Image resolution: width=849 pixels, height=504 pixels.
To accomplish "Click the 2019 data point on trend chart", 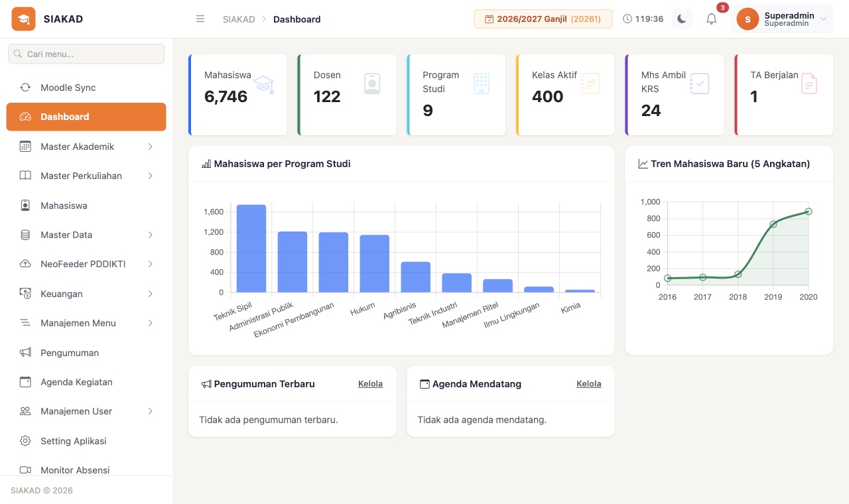I will 773,224.
